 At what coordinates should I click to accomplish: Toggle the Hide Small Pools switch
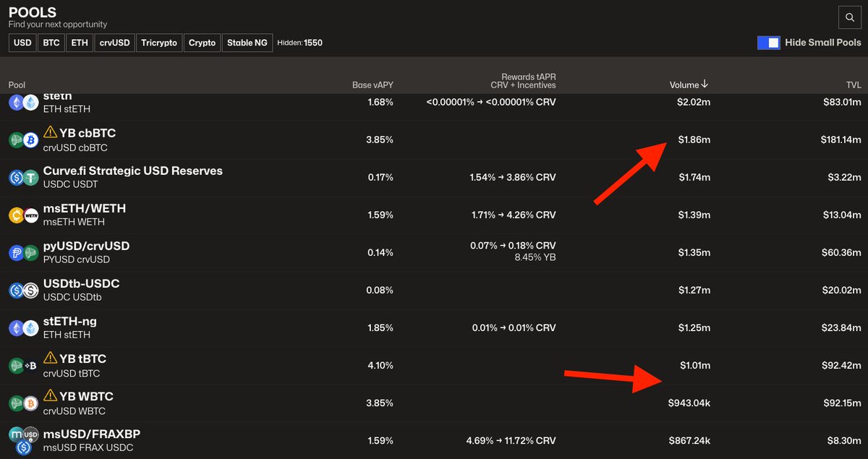pos(768,43)
